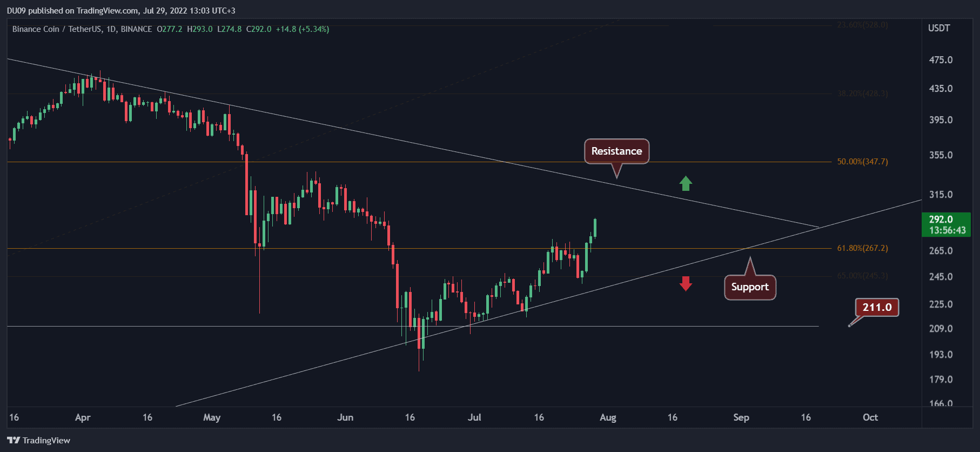
Task: Click the 435.0 price axis label
Action: click(x=941, y=89)
